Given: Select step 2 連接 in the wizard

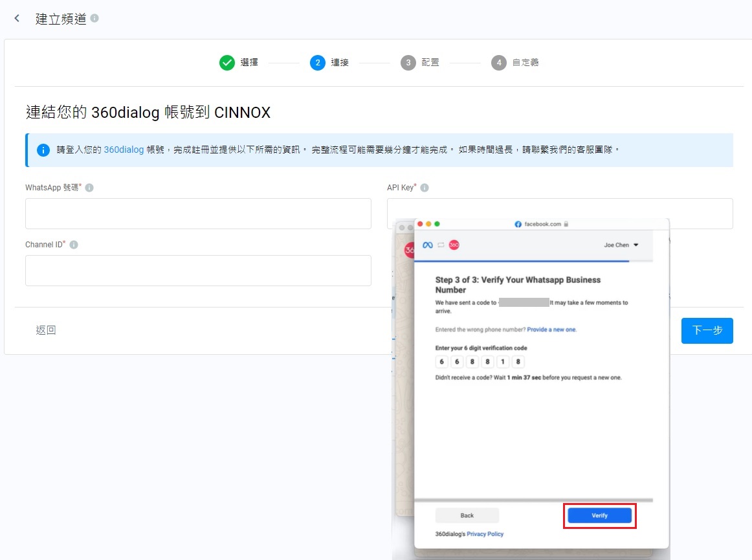Looking at the screenshot, I should (318, 62).
